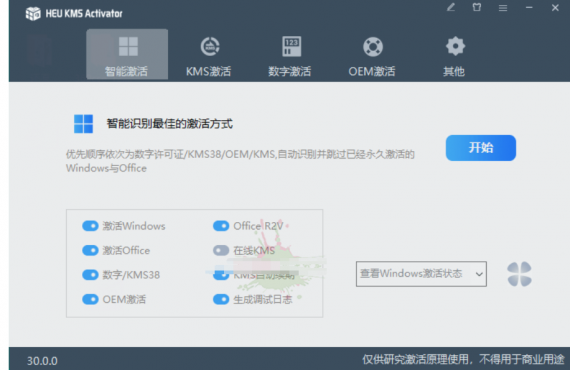Viewport: 570px width, 370px height.
Task: Click the 智能识别最佳的激活方式 heading
Action: (169, 124)
